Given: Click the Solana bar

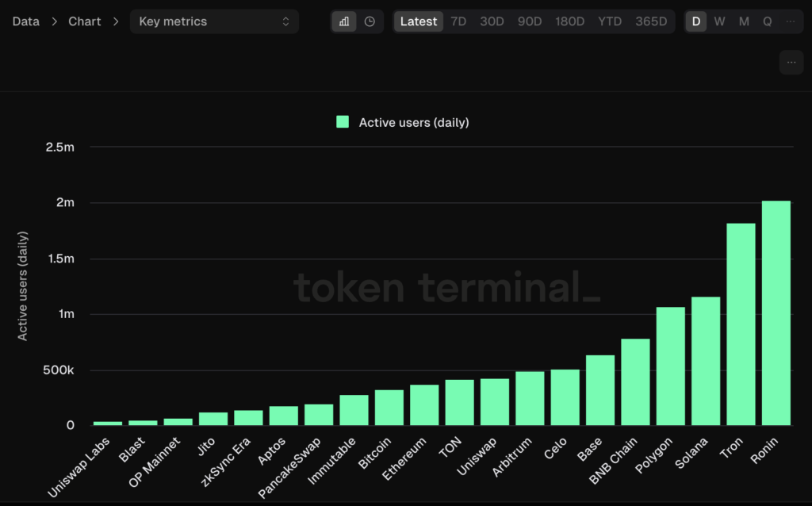Looking at the screenshot, I should [x=705, y=361].
